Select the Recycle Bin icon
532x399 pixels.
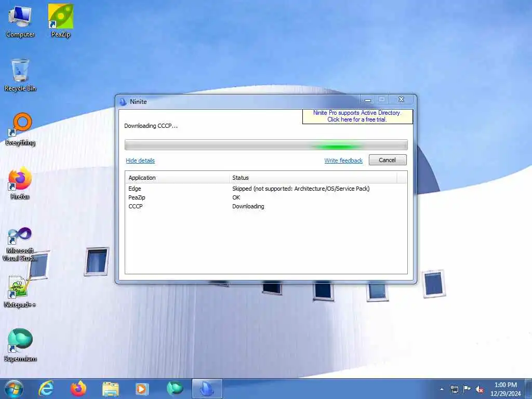20,75
